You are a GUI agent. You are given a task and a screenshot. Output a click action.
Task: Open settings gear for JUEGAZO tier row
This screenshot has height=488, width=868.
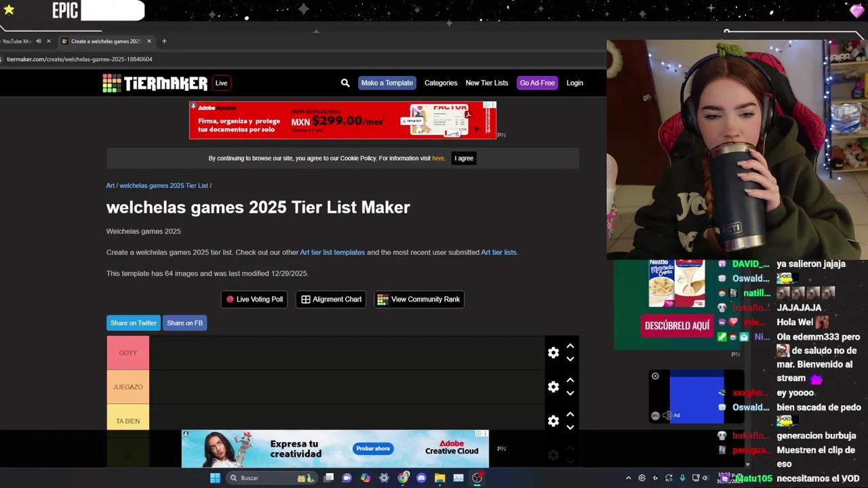[553, 386]
